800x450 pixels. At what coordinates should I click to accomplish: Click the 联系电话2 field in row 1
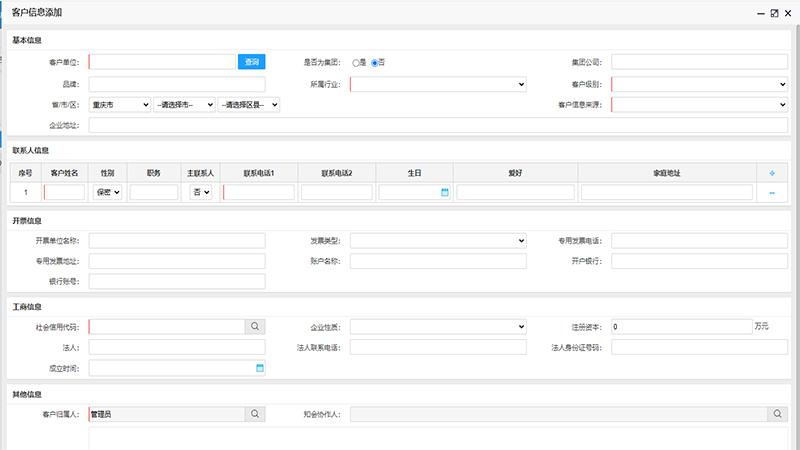click(337, 192)
